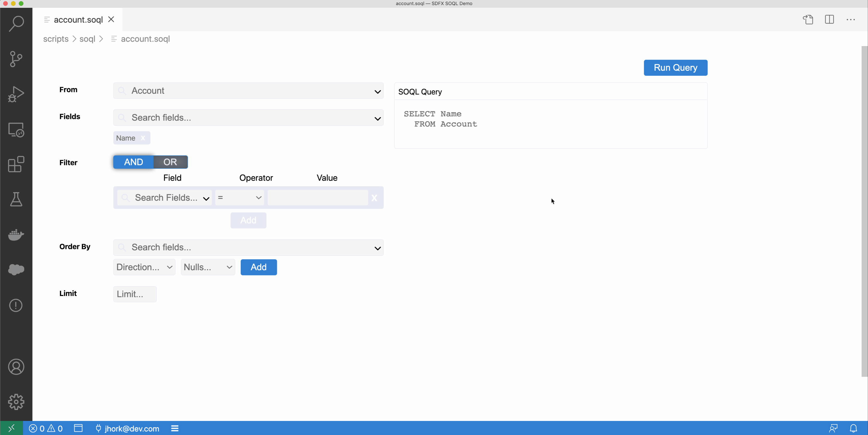This screenshot has width=868, height=435.
Task: Click the Limit input field
Action: point(135,294)
